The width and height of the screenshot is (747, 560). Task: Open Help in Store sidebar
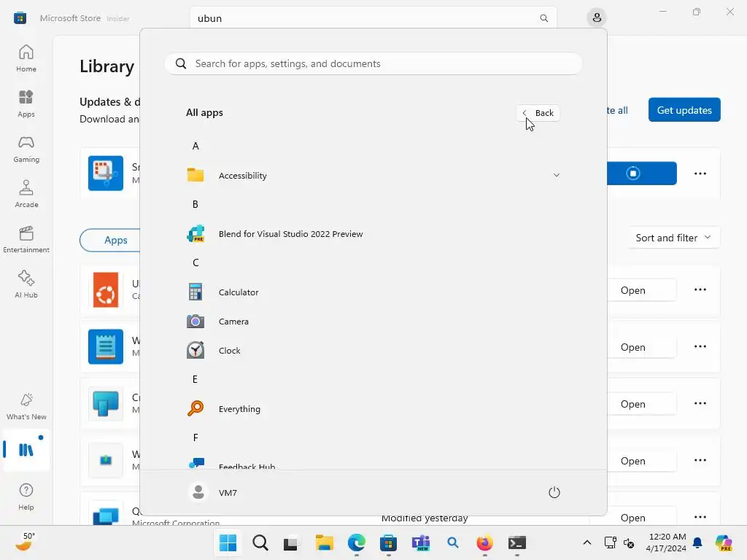[x=26, y=497]
